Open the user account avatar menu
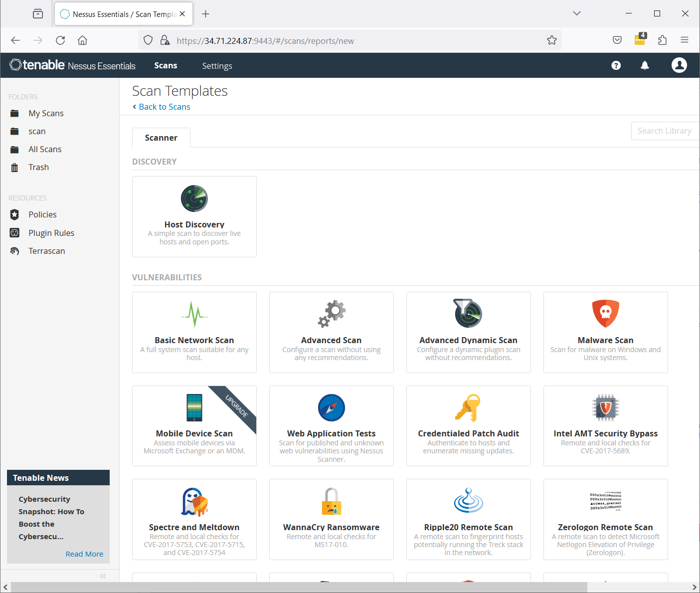Viewport: 700px width, 593px height. pos(679,65)
